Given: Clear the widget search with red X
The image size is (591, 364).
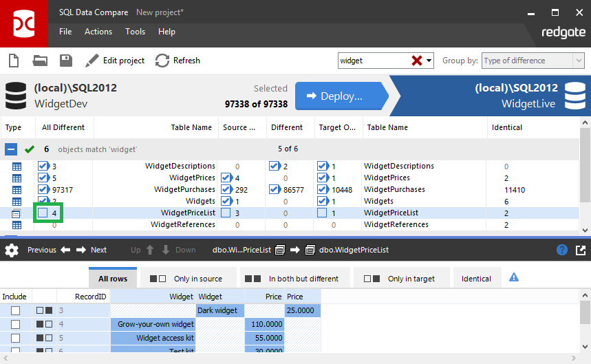Looking at the screenshot, I should [417, 61].
